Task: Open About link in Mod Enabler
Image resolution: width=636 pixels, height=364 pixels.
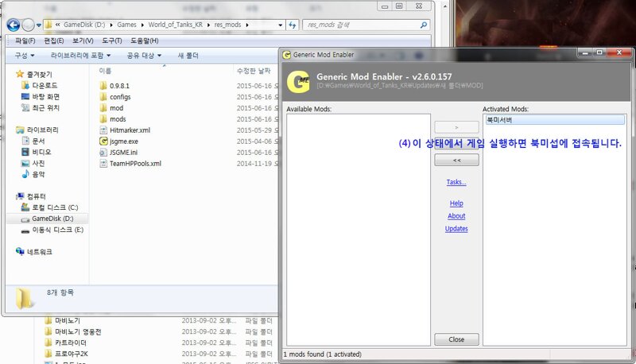Action: pos(456,216)
